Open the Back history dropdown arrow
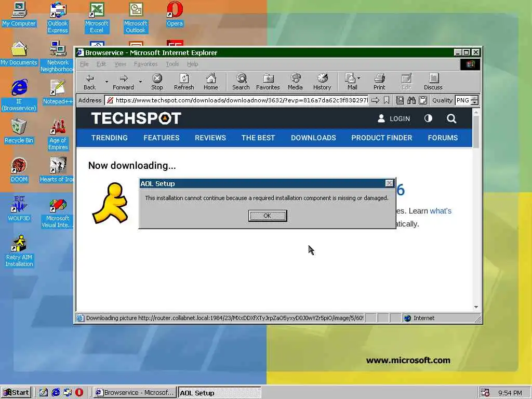 coord(107,82)
